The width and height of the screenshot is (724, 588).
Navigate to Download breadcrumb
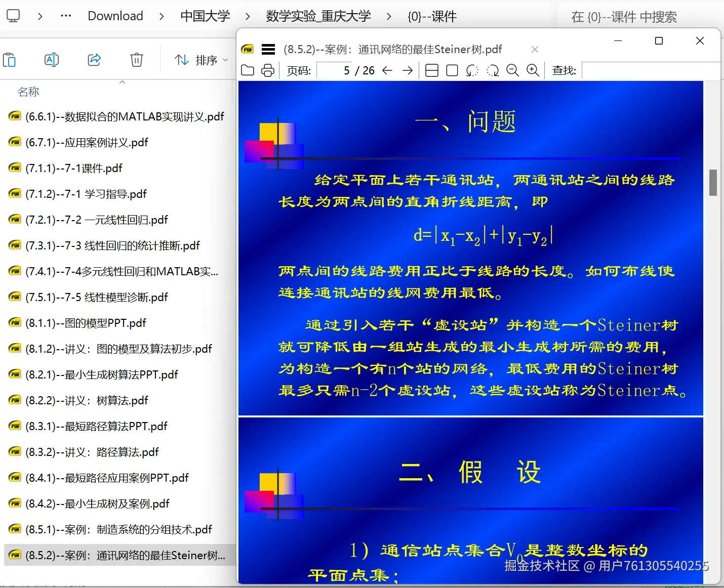tap(115, 16)
